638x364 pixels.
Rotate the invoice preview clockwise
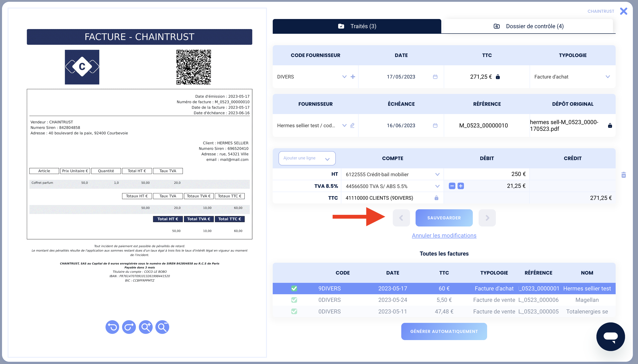pos(129,327)
